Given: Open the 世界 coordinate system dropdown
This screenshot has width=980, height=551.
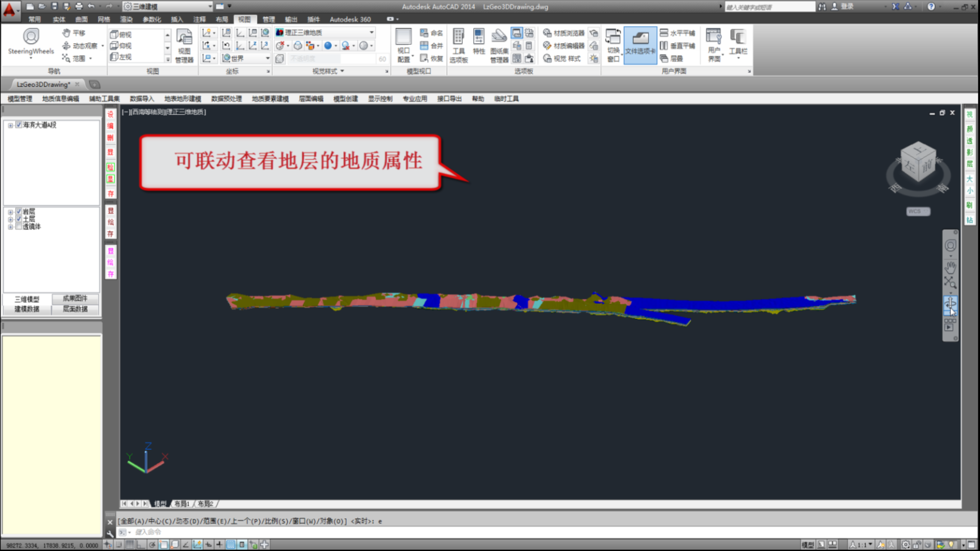Looking at the screenshot, I should [x=245, y=58].
